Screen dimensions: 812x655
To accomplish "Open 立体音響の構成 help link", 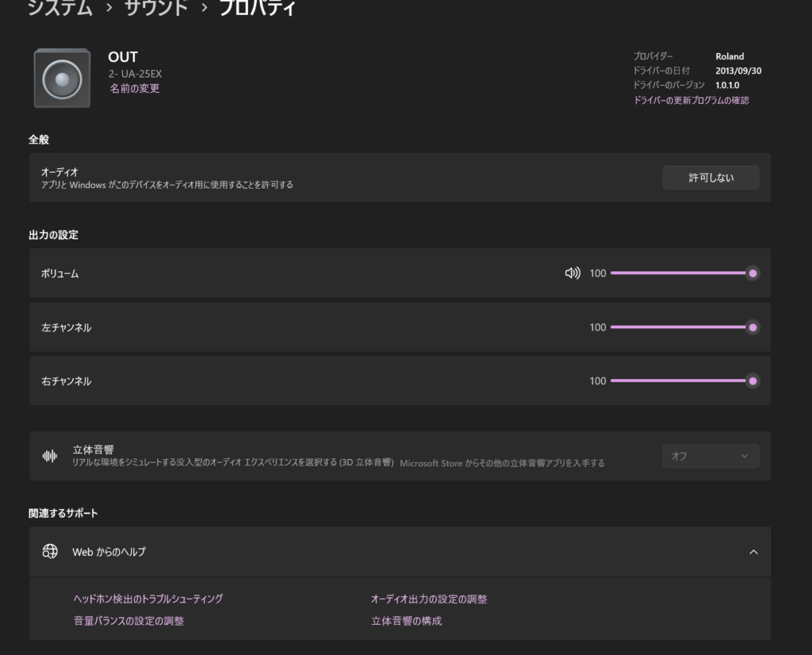I will click(407, 621).
